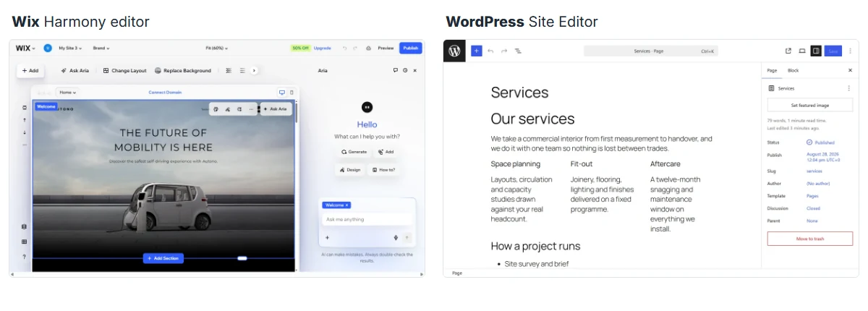Select the Page tab in WordPress sidebar
The height and width of the screenshot is (311, 868).
772,70
